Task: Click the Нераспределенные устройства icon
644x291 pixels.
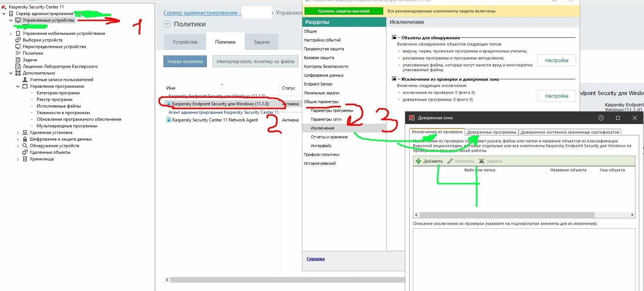Action: point(18,47)
